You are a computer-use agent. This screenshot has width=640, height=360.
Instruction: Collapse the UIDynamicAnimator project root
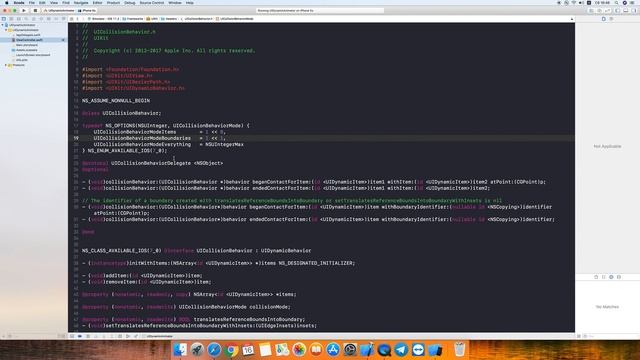[2, 25]
